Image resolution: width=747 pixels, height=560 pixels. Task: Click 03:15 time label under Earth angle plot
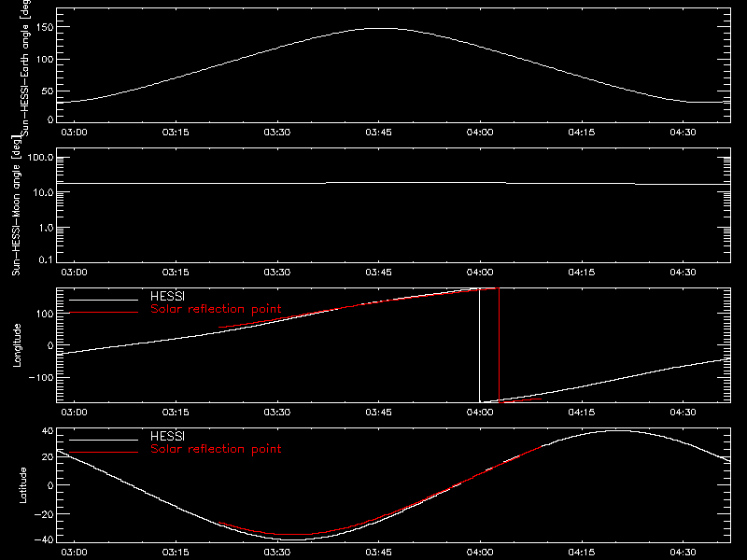(176, 133)
